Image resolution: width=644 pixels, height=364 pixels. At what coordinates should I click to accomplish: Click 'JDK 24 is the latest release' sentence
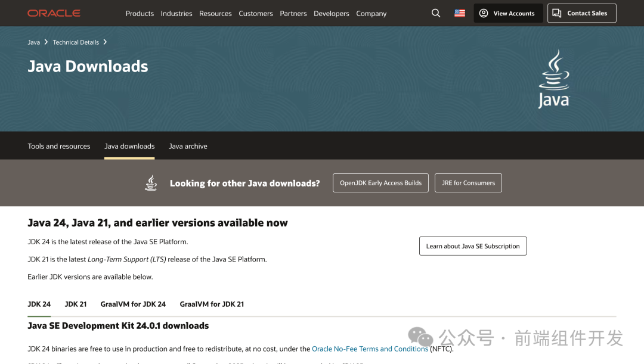(x=108, y=242)
